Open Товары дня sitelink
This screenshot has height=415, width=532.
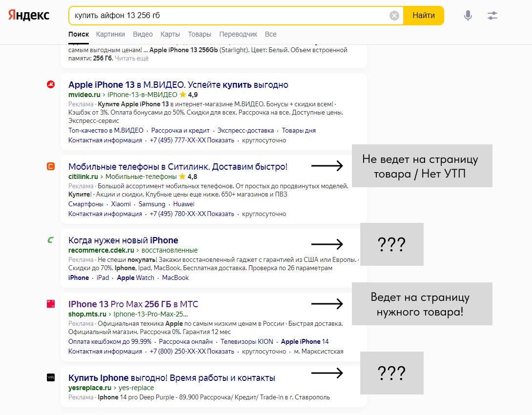click(299, 131)
